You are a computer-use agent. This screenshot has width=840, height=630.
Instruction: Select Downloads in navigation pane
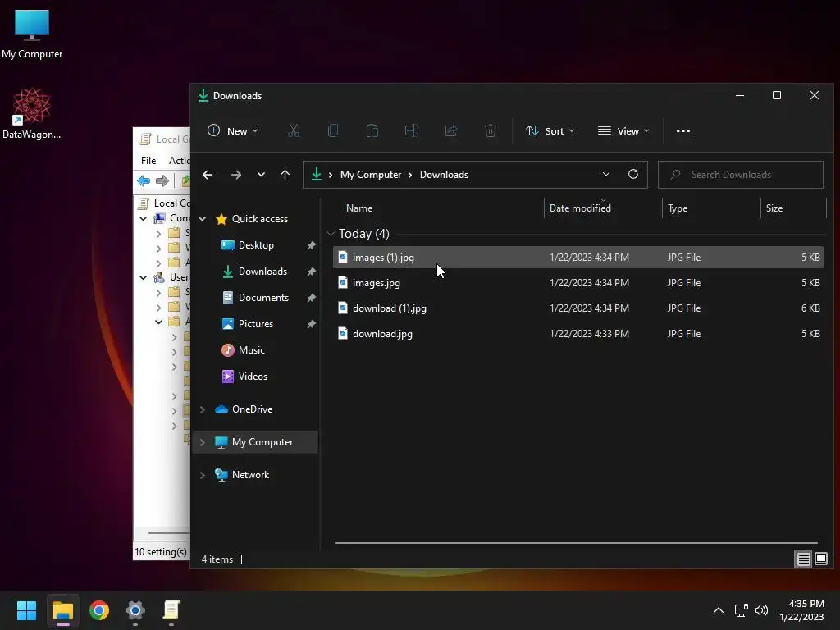tap(262, 272)
